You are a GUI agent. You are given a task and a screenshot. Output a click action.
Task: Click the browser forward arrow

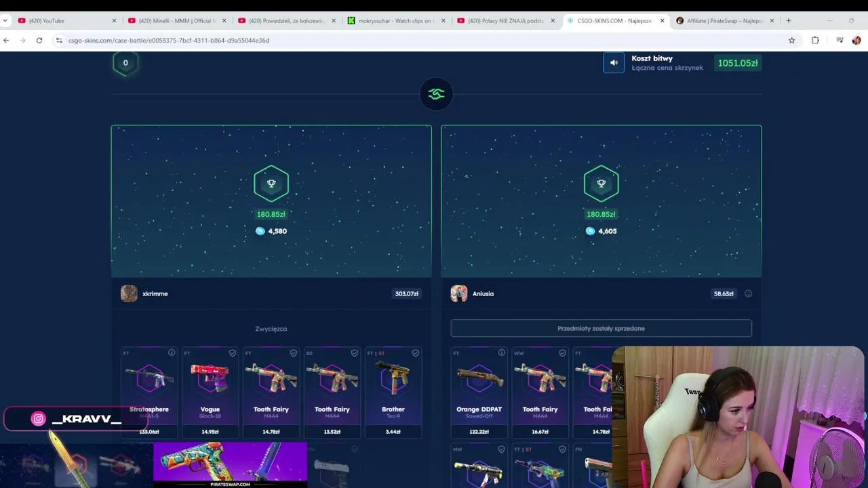point(22,40)
